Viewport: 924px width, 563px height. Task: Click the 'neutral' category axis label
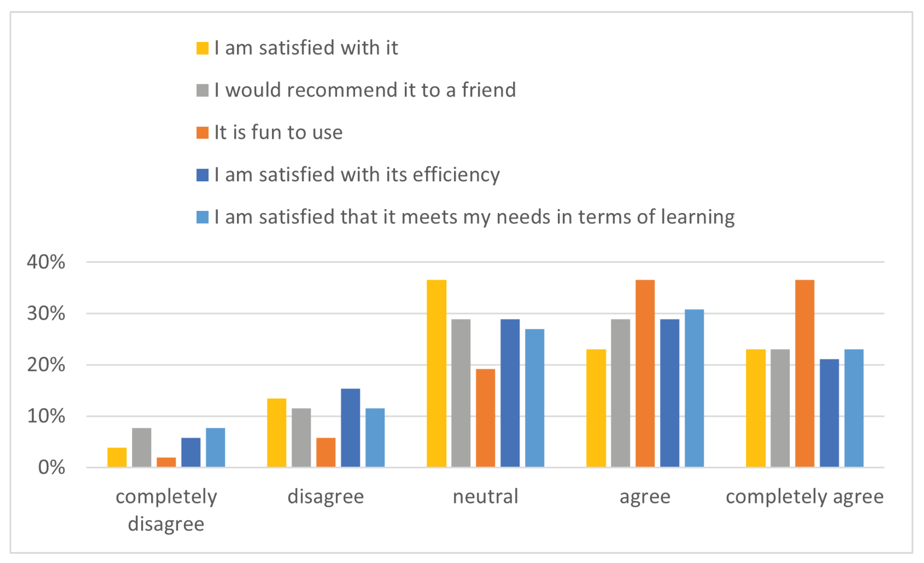click(x=485, y=497)
